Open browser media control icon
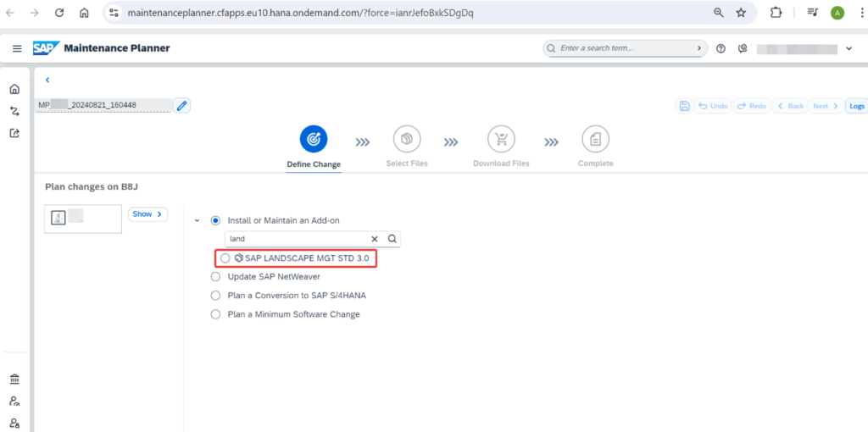The width and height of the screenshot is (868, 432). pos(813,13)
